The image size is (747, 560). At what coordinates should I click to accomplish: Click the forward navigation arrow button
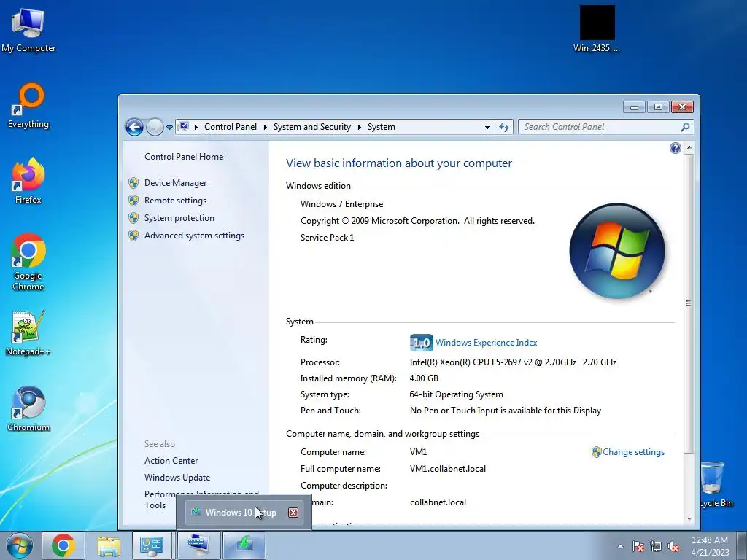click(155, 127)
